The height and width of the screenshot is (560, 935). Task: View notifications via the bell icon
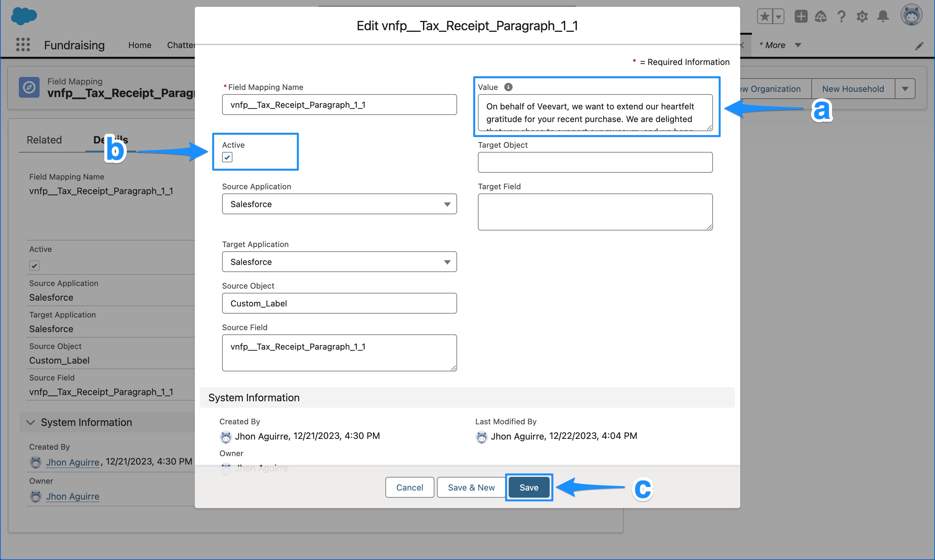882,16
